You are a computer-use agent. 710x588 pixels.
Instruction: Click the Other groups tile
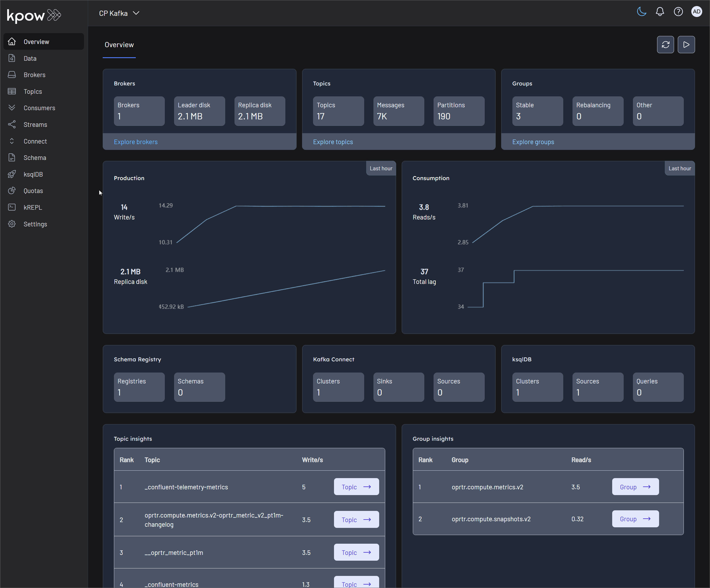click(658, 111)
